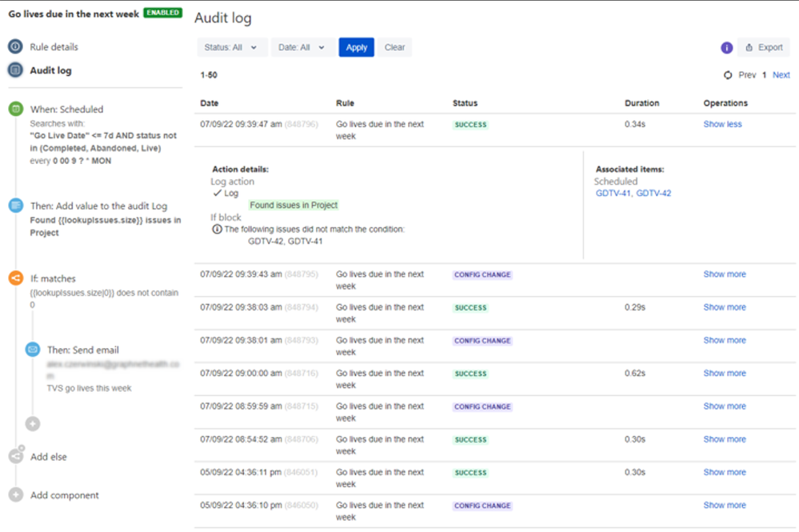Show more for 04:36:10 pm entry
The height and width of the screenshot is (532, 799).
click(725, 505)
